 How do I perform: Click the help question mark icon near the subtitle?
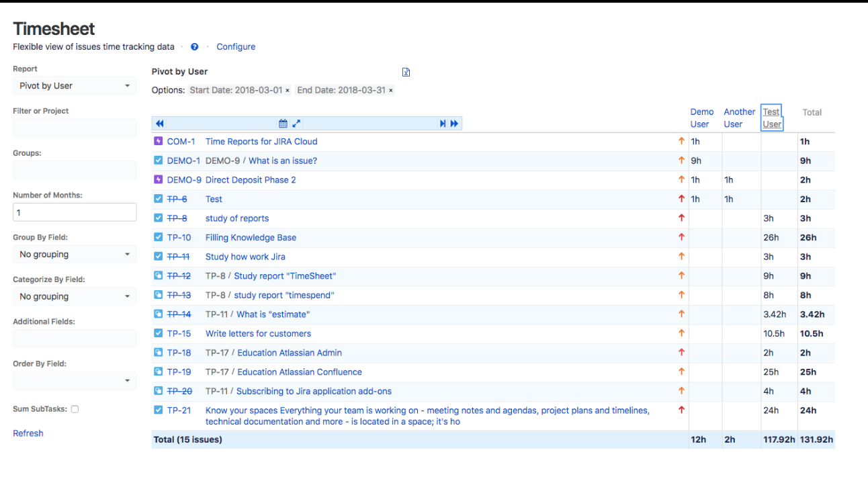click(194, 46)
